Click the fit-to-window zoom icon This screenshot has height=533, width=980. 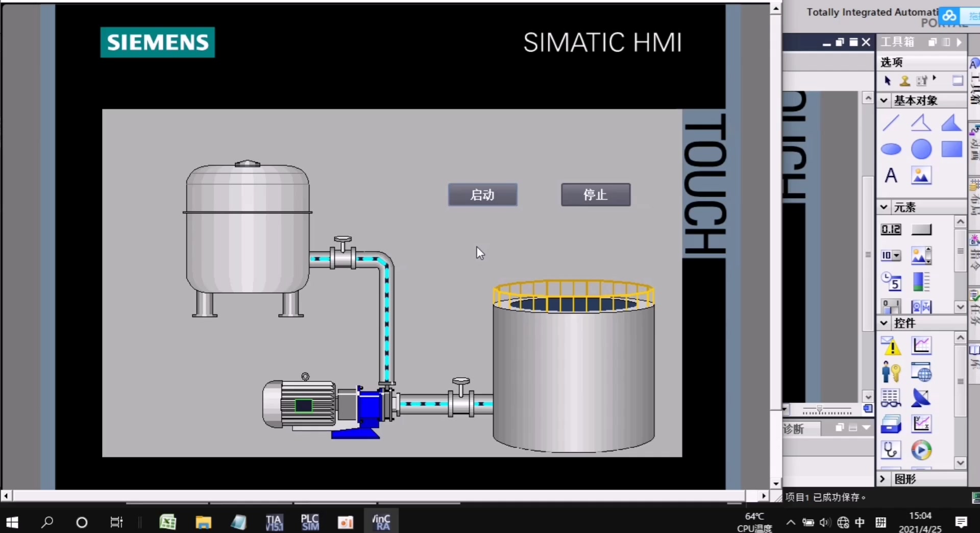tap(868, 409)
